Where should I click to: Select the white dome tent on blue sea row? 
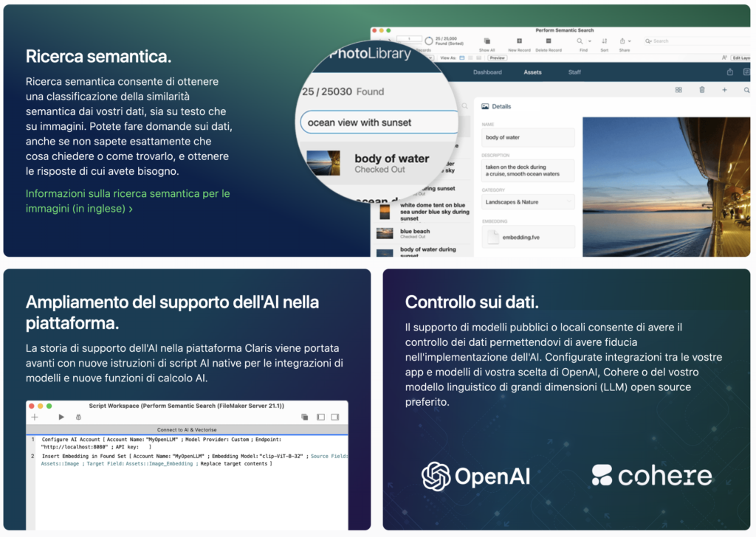434,212
